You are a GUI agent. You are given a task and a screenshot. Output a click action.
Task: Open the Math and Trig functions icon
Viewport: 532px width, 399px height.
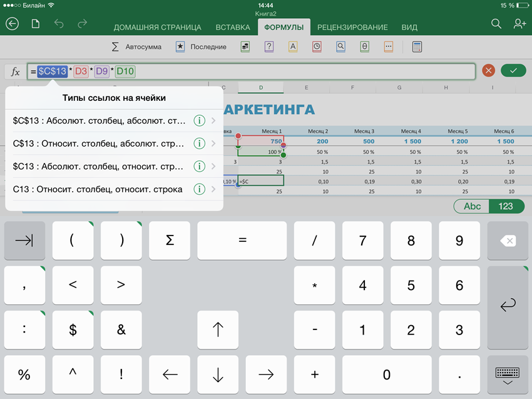click(365, 47)
